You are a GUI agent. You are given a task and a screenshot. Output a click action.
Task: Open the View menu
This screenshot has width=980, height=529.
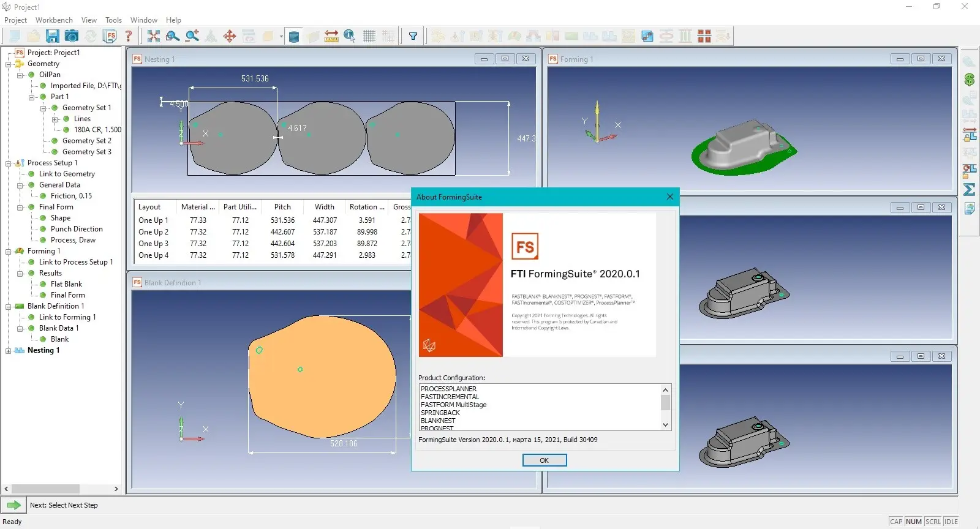[89, 20]
